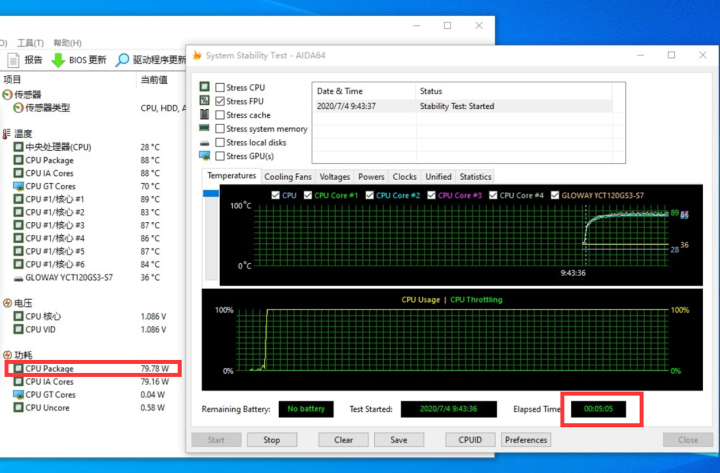Click the chip icon beside Stress cache
Viewport: 720px width, 473px height.
(204, 114)
